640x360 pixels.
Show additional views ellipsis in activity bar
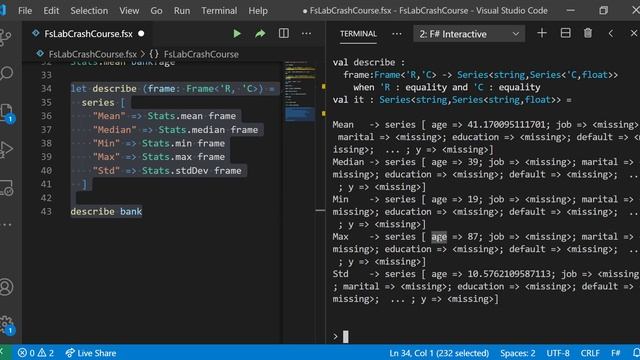coord(6,224)
